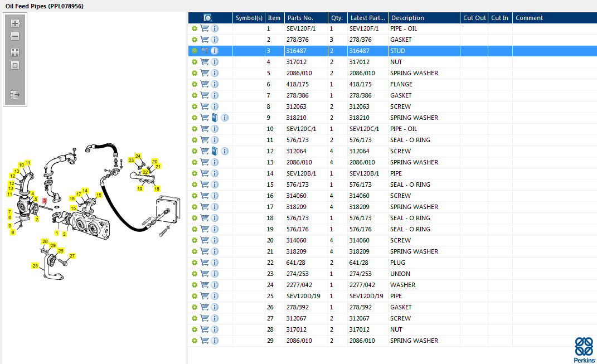Screen dimensions: 597x364
Task: Select part number 576/176 in Latest Part column
Action: [361, 229]
